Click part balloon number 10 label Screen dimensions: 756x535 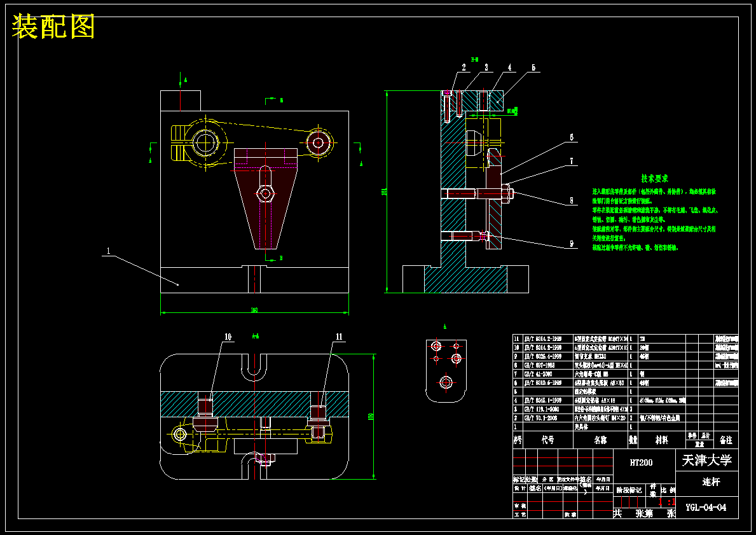tap(228, 337)
